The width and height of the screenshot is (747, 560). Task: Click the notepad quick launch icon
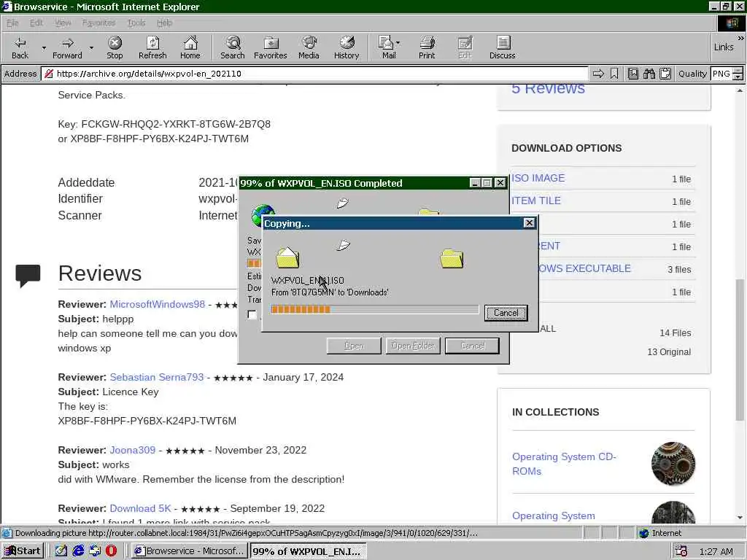tap(61, 551)
